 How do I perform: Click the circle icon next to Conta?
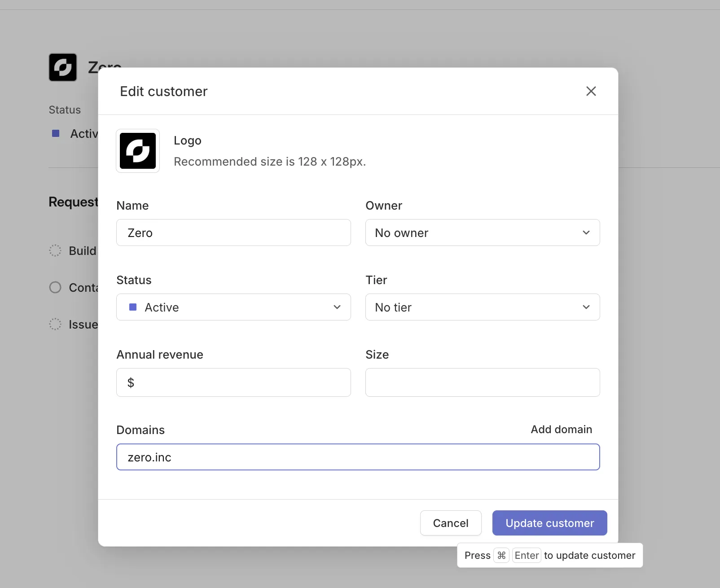point(55,287)
